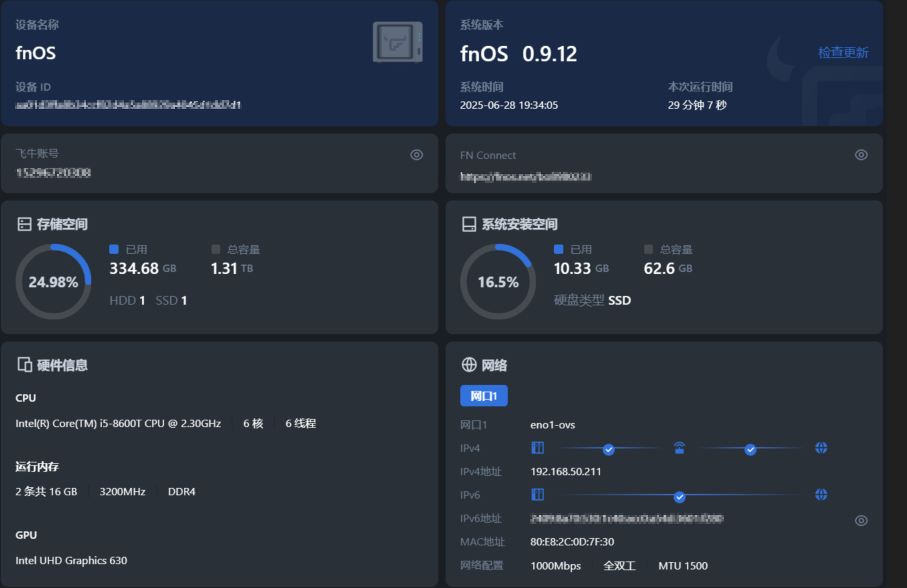Click the blue 已用 swatch in 系统安装空间
Image resolution: width=907 pixels, height=588 pixels.
point(558,249)
